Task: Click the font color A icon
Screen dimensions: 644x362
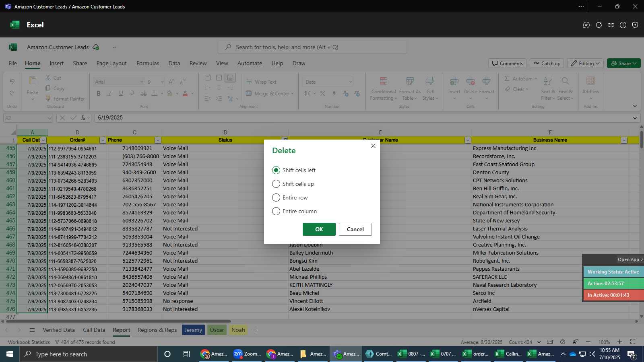Action: (x=185, y=93)
